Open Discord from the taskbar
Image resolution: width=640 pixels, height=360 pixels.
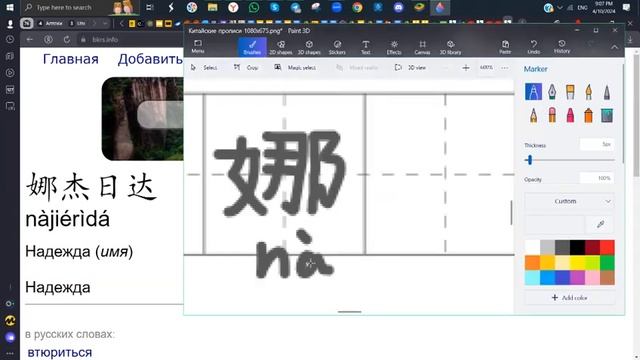(x=399, y=7)
